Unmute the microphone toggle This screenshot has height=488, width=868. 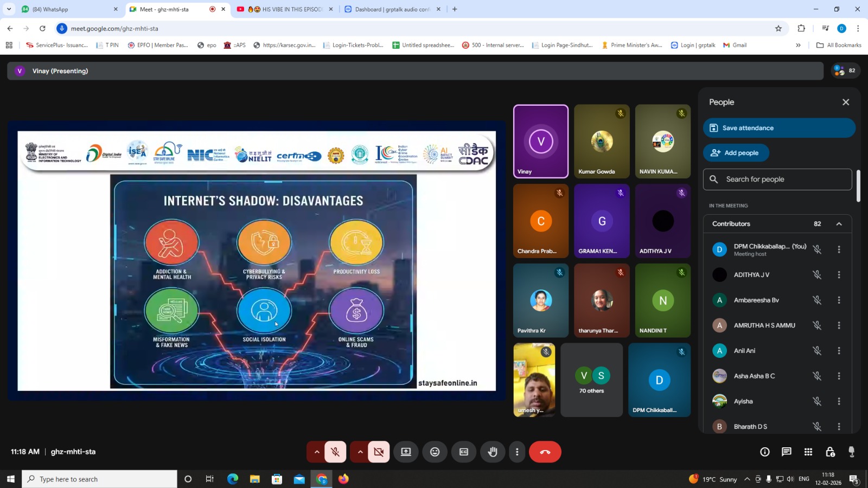coord(335,452)
